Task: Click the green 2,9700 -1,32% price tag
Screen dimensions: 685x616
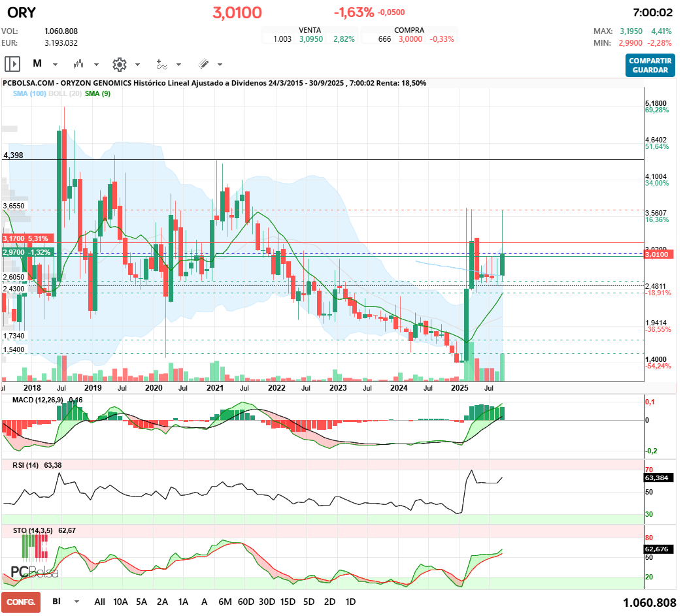Action: click(x=27, y=252)
